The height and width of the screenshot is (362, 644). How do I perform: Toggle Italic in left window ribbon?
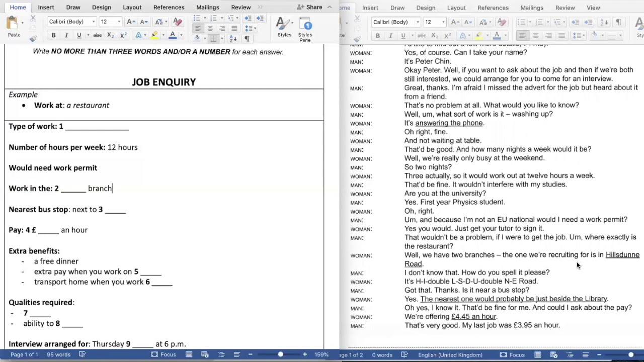coord(66,35)
